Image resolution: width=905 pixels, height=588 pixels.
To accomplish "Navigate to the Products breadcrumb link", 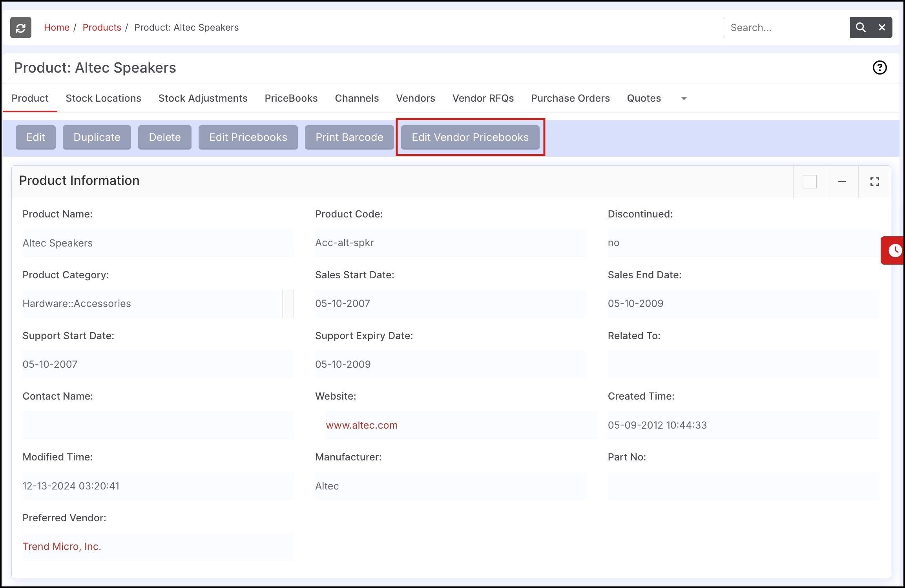I will click(x=102, y=27).
